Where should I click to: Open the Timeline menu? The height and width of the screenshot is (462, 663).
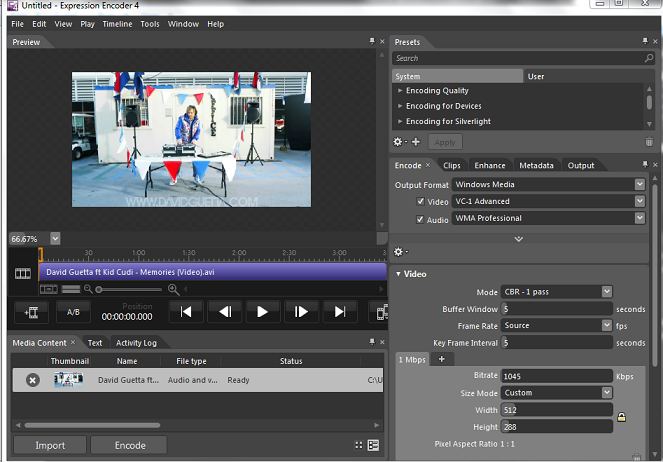point(117,24)
